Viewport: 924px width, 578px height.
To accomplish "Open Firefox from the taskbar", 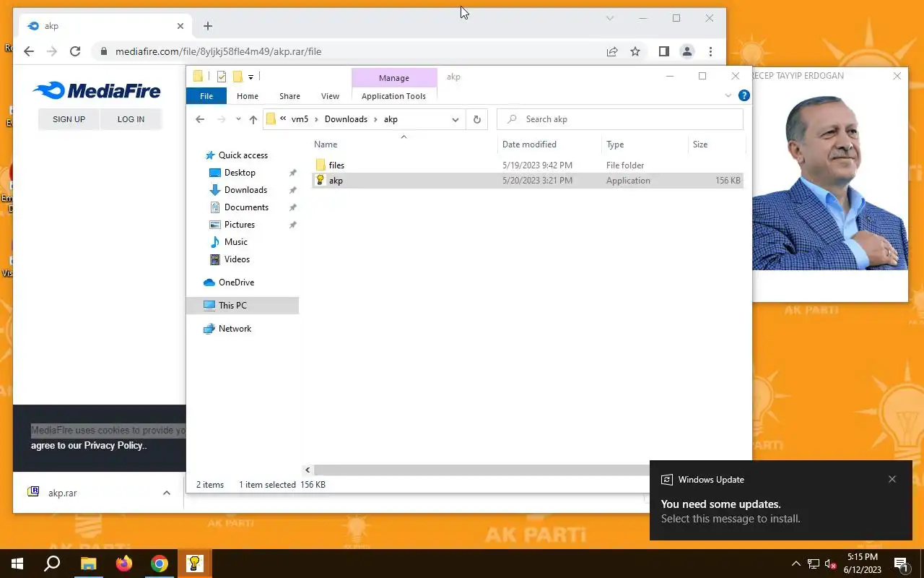I will [123, 564].
